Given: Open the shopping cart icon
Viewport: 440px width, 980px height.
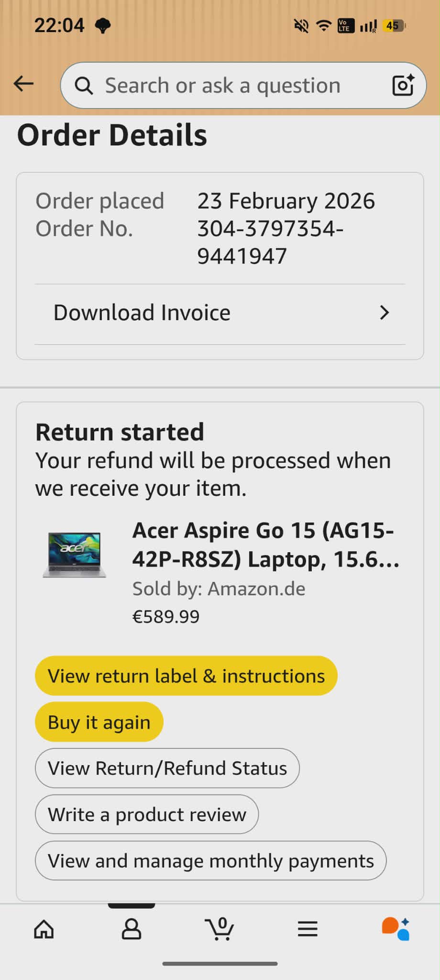Looking at the screenshot, I should coord(220,929).
